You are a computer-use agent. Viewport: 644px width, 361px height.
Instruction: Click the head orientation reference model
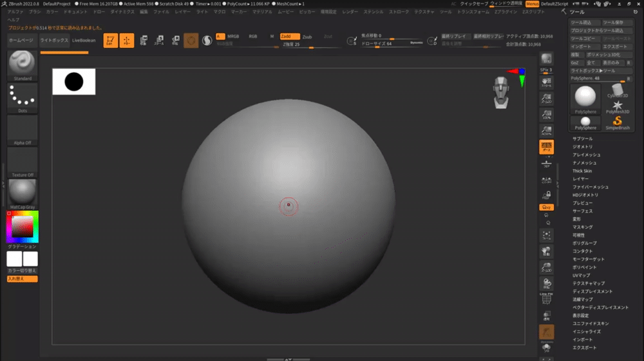[502, 92]
